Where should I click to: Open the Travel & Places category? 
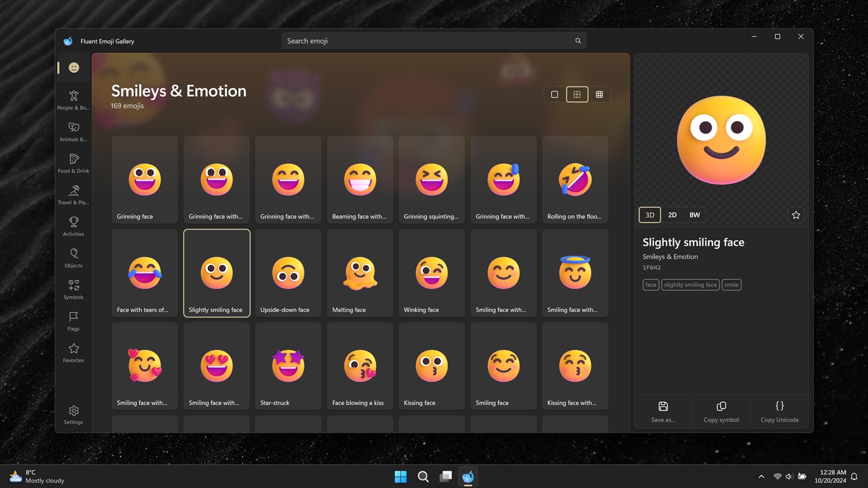pos(73,194)
